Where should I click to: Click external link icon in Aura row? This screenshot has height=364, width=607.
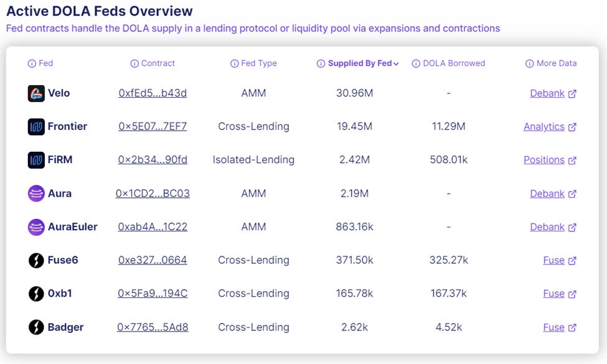(x=572, y=194)
